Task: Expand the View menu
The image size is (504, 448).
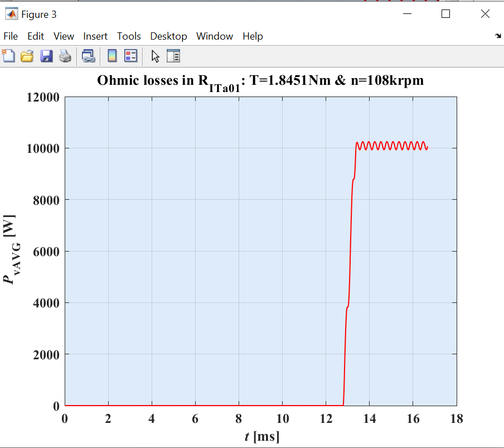Action: coord(64,36)
